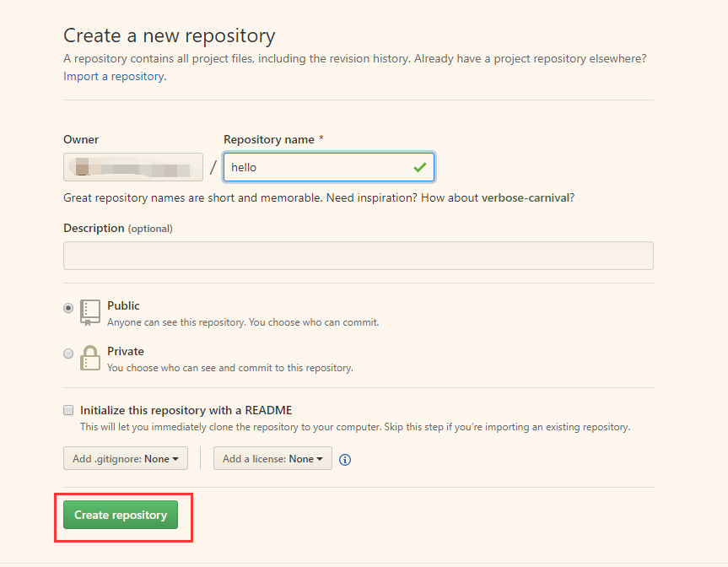
Task: Click the 'Initialize this repository with a README' label
Action: click(x=186, y=411)
